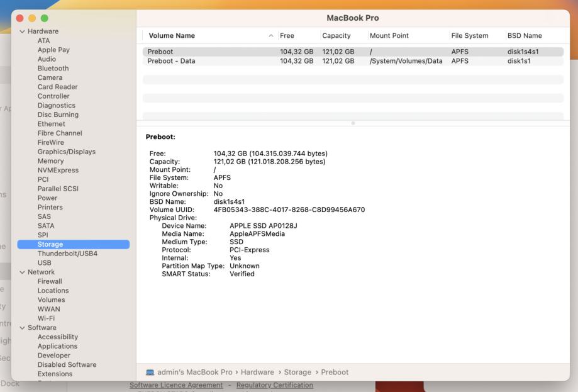Select the Preboot volume row
578x392 pixels.
point(353,52)
